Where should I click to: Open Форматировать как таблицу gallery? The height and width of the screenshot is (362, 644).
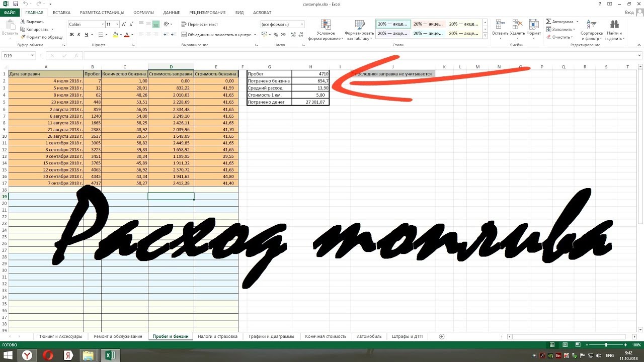(359, 30)
